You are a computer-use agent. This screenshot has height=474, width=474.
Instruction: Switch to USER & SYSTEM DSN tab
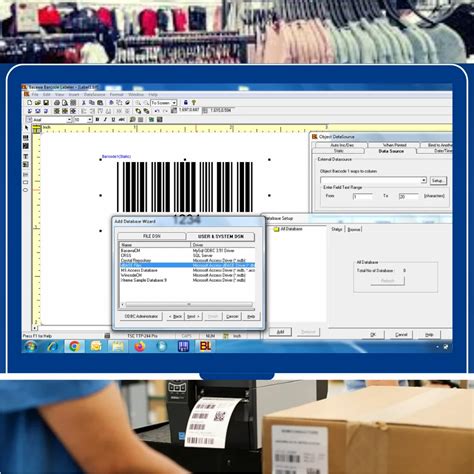click(221, 236)
